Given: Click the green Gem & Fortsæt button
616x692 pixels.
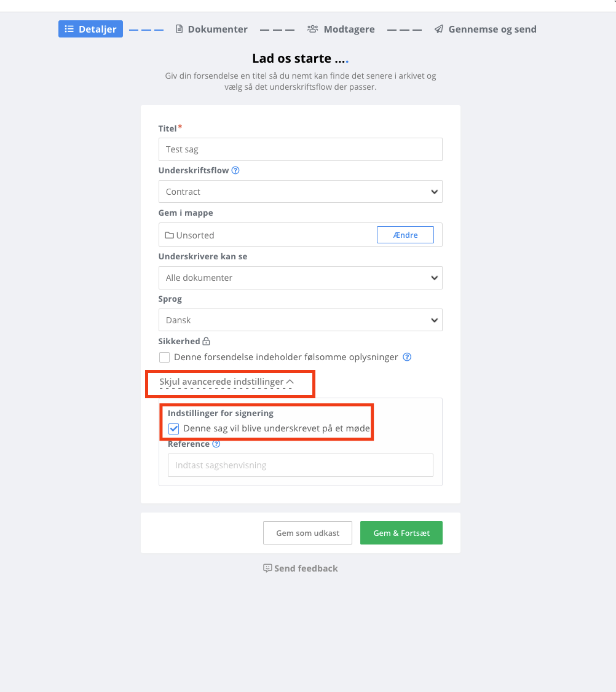Looking at the screenshot, I should click(401, 533).
